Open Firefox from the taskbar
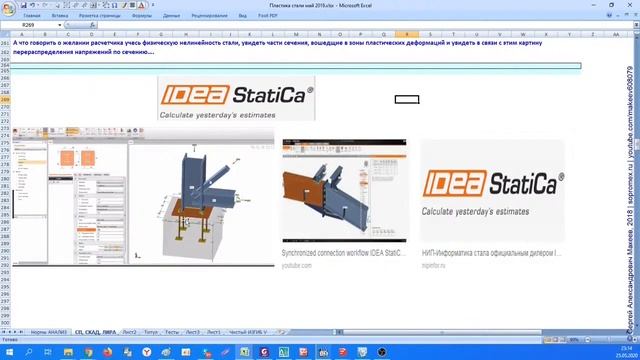 [x=108, y=352]
